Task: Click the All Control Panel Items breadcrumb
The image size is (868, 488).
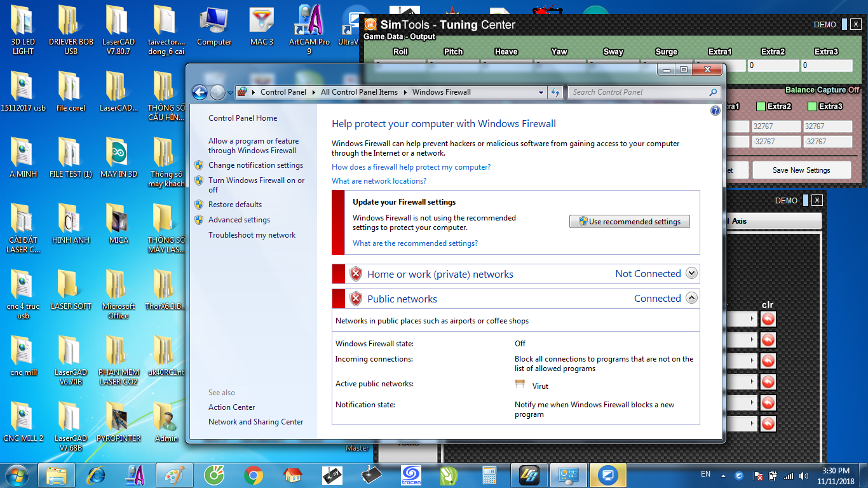Action: [x=359, y=92]
